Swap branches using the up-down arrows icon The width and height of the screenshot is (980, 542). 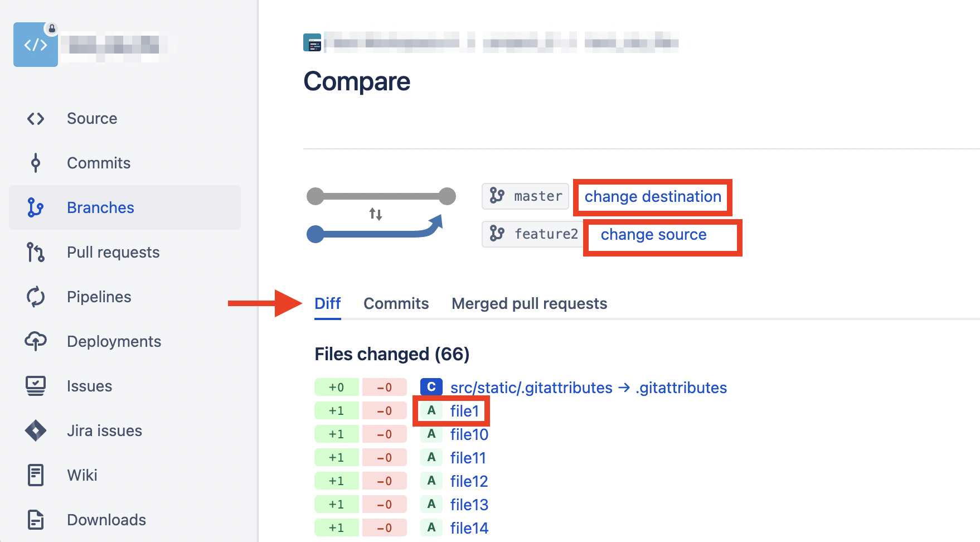(376, 214)
